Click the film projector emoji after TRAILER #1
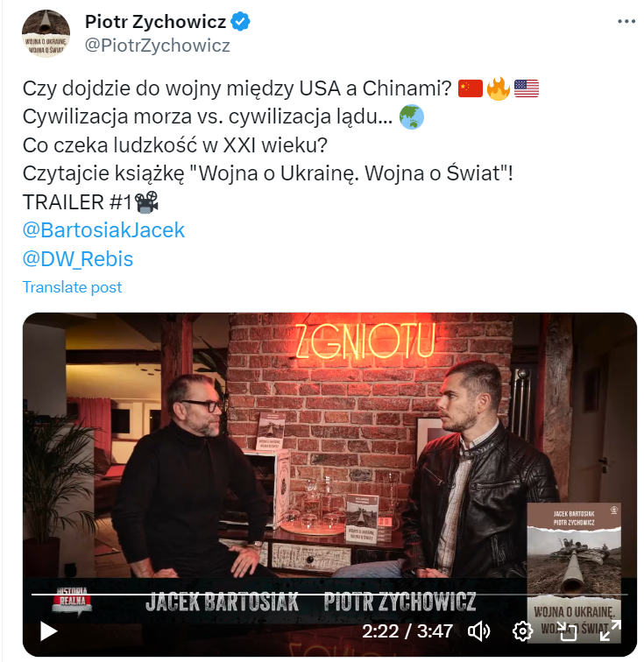The width and height of the screenshot is (644, 662). pos(146,201)
